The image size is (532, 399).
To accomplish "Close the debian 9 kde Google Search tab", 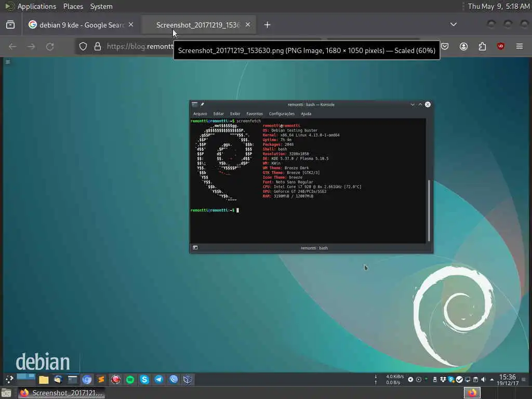I will click(x=131, y=25).
